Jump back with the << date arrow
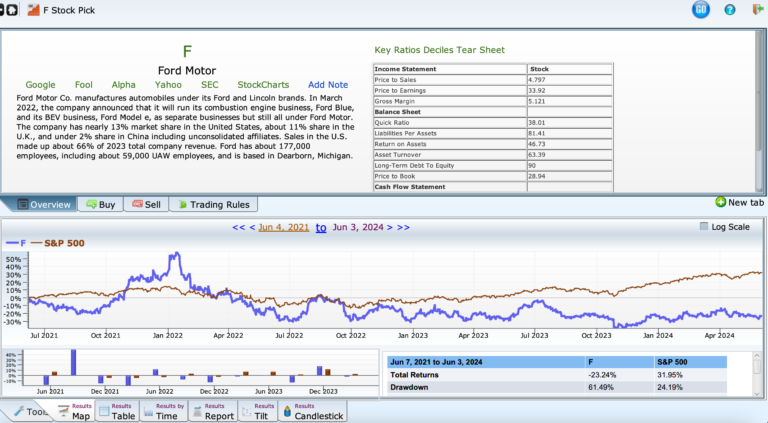Screen dimensions: 768x423 click(239, 227)
